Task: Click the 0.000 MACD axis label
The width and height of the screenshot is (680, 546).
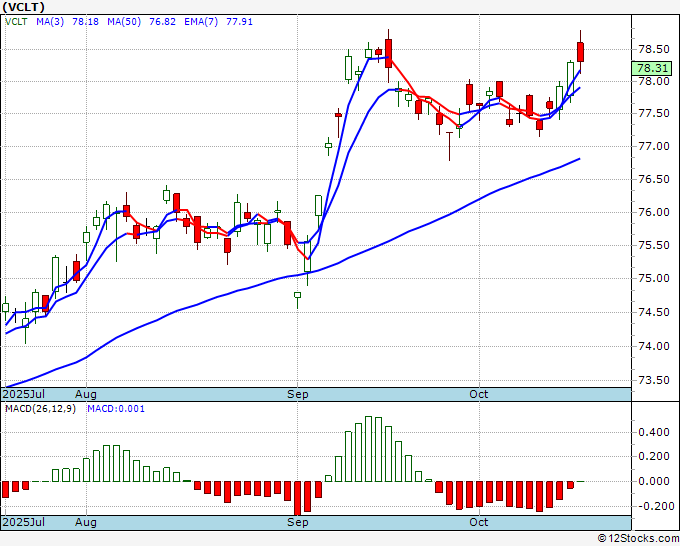Action: coord(654,481)
